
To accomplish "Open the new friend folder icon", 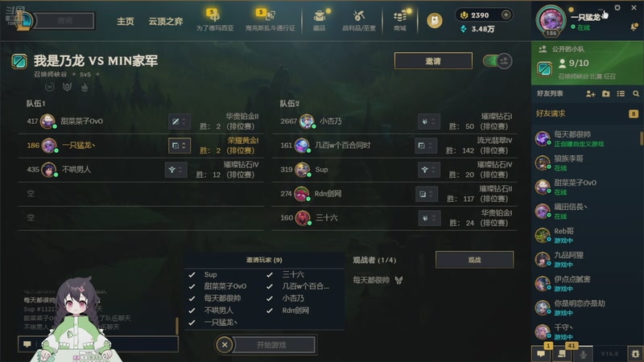I will pyautogui.click(x=606, y=94).
